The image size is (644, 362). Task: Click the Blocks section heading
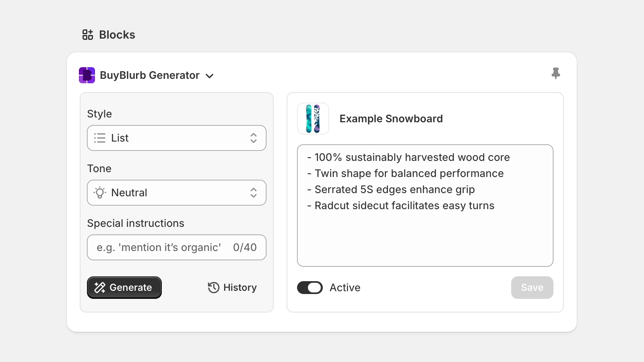(x=117, y=35)
